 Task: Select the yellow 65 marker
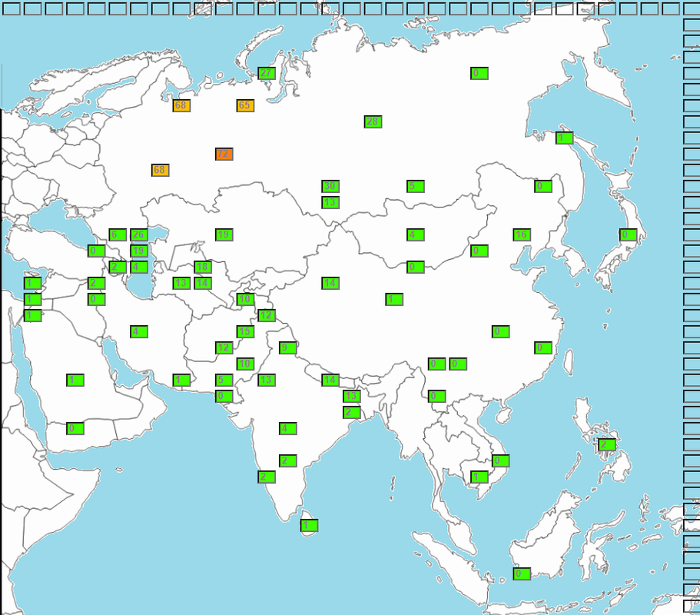pos(246,106)
